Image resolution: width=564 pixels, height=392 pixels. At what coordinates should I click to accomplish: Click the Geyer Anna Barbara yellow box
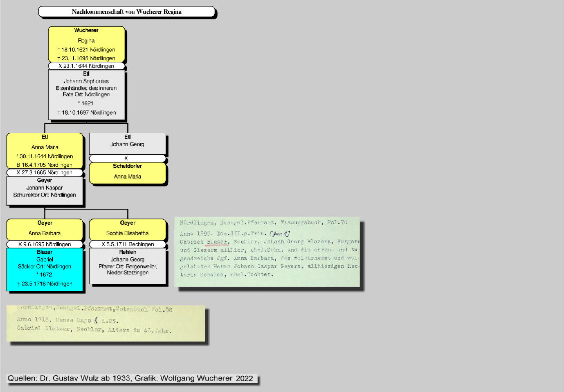coord(45,230)
